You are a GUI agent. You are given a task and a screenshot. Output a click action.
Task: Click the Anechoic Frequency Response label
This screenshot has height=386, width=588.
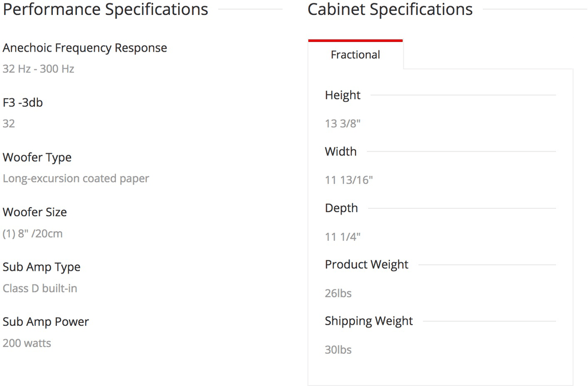point(85,48)
